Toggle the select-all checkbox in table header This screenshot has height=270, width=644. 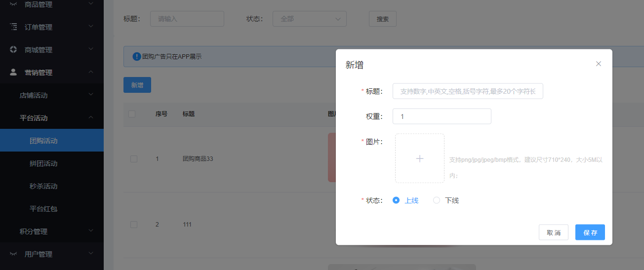click(x=132, y=114)
